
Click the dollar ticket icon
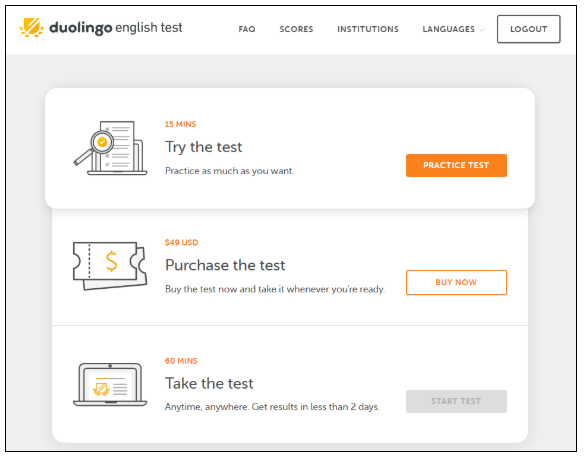tap(110, 266)
